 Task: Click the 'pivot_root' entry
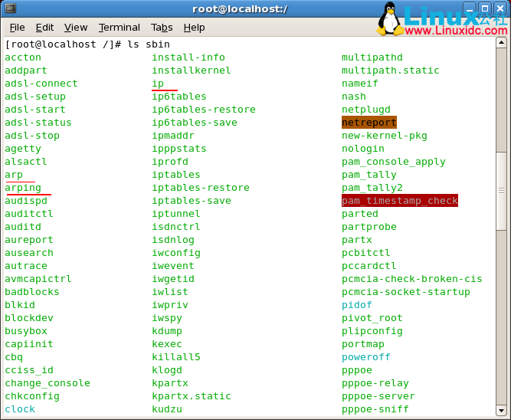click(372, 318)
